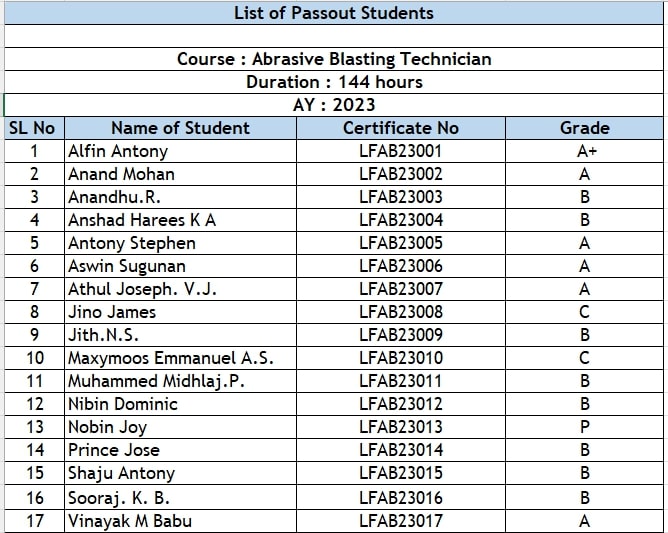Select the 'Certificate No' header cell
The height and width of the screenshot is (533, 668).
pos(401,128)
